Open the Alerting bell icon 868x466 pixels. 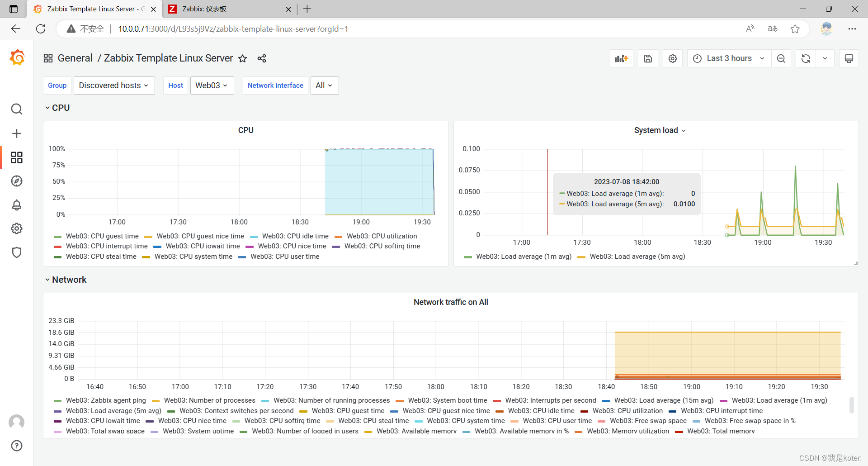click(17, 205)
